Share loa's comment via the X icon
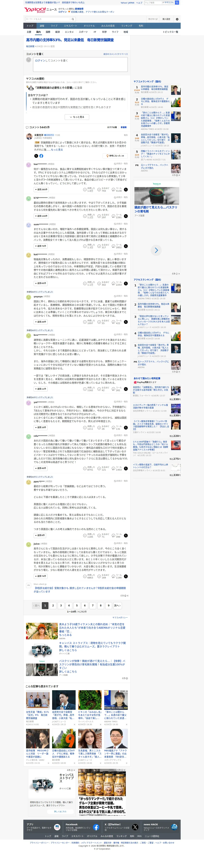 (126, 190)
